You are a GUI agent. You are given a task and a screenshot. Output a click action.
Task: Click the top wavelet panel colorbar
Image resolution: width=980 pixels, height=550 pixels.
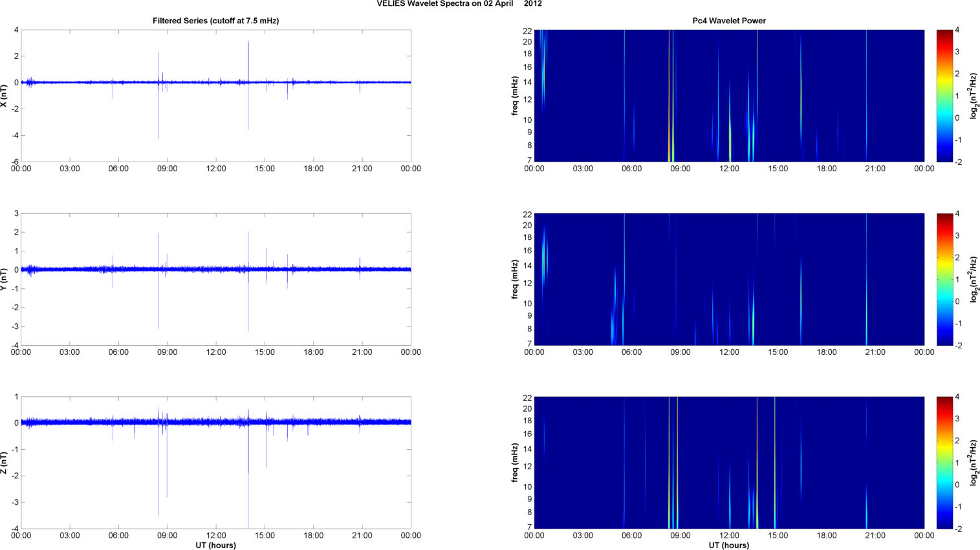pyautogui.click(x=944, y=96)
